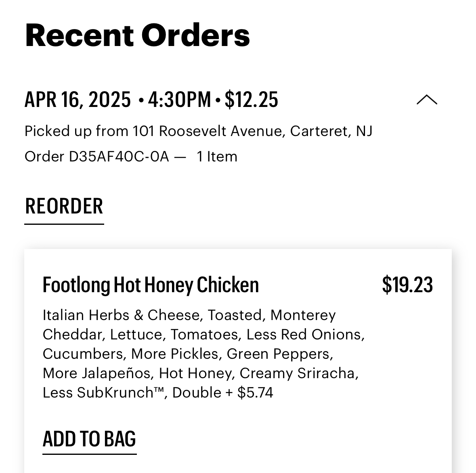Click the $12.25 order total

coord(251,100)
